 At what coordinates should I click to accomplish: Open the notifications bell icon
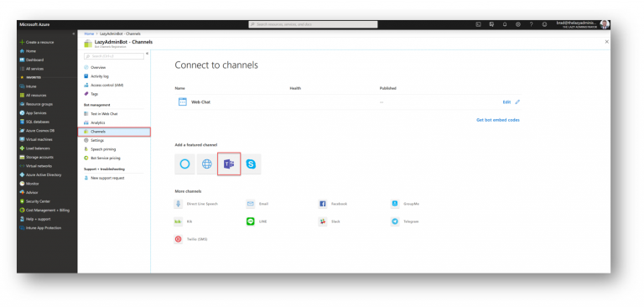click(505, 24)
